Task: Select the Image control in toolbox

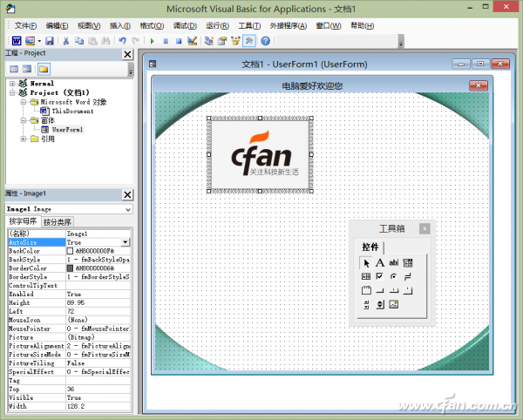Action: point(394,304)
